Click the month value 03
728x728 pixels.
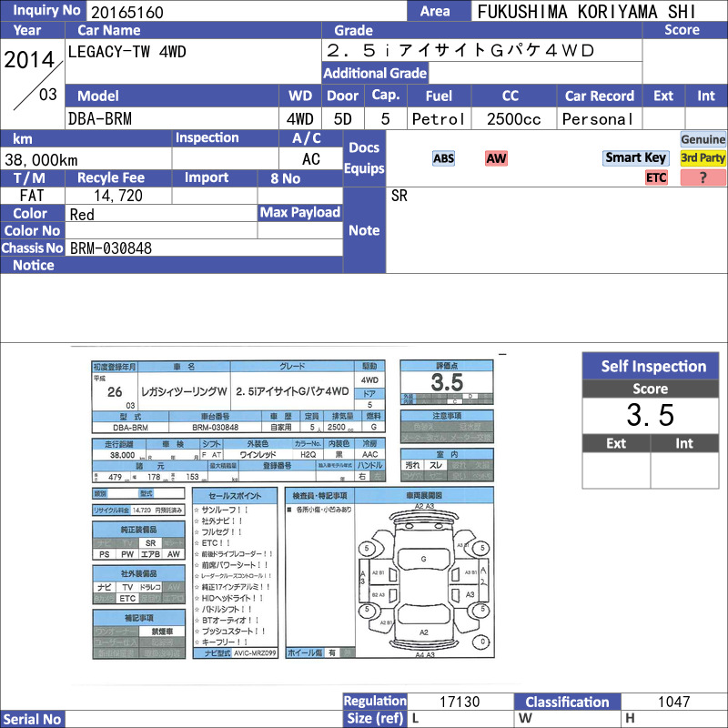(x=48, y=95)
